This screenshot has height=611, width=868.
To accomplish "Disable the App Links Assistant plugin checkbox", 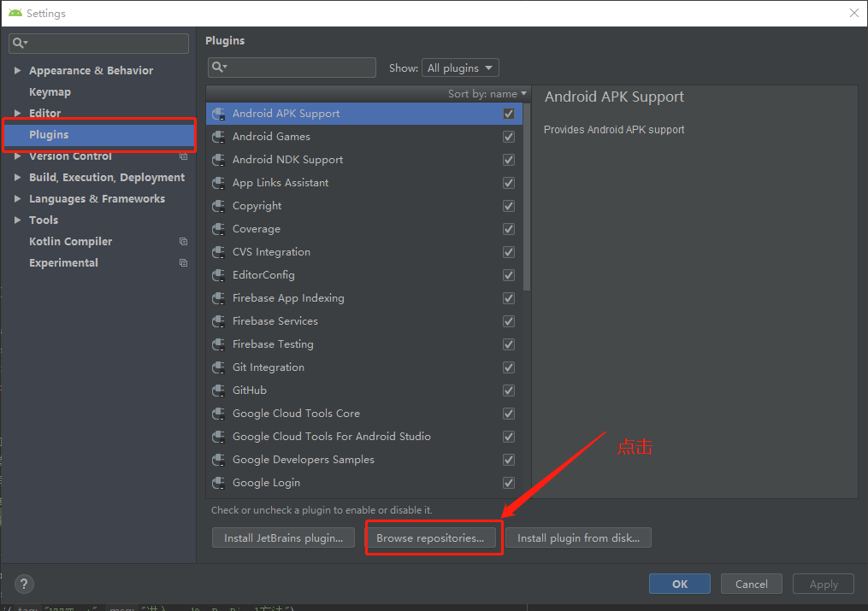I will (509, 183).
